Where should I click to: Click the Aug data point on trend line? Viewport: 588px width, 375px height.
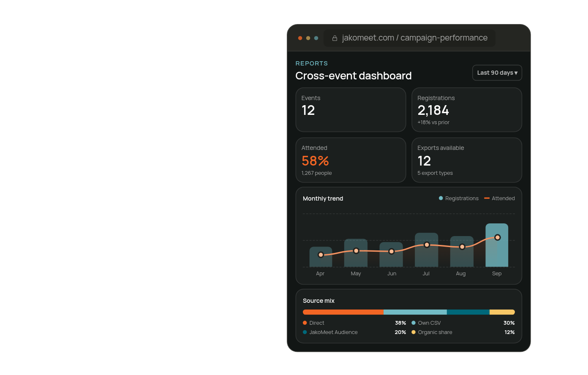coord(462,247)
